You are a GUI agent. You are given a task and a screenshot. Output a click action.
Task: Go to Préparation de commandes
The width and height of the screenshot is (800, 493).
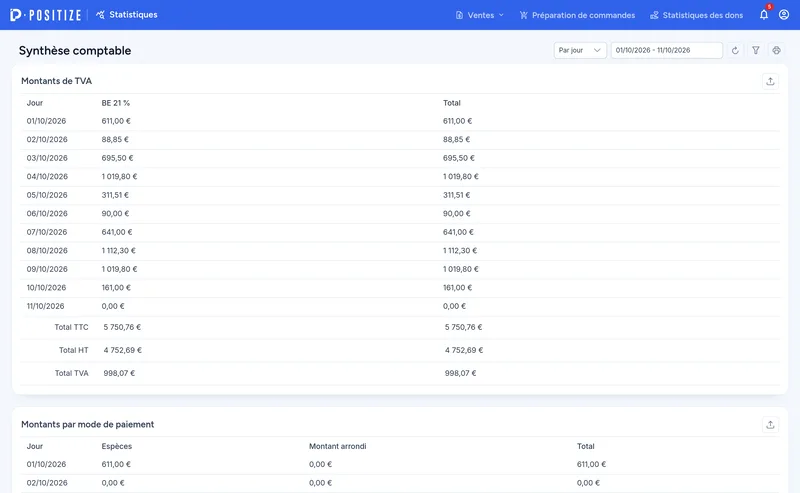coord(577,15)
